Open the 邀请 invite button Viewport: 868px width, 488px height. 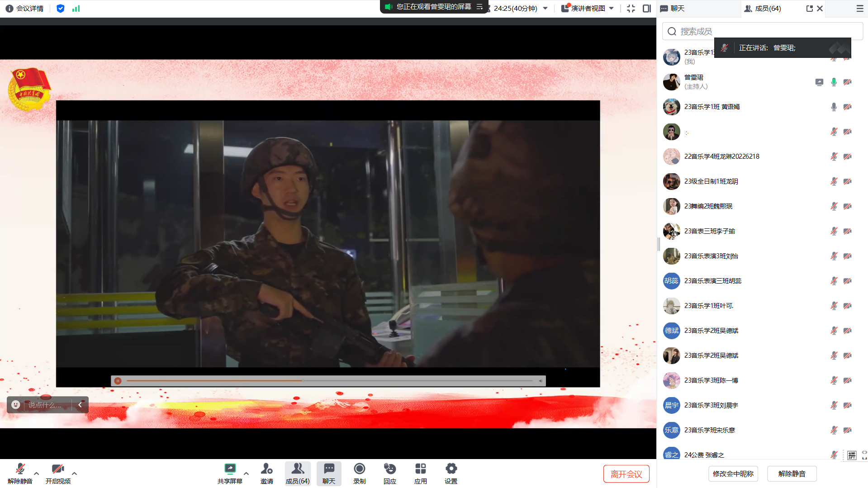[x=267, y=474]
